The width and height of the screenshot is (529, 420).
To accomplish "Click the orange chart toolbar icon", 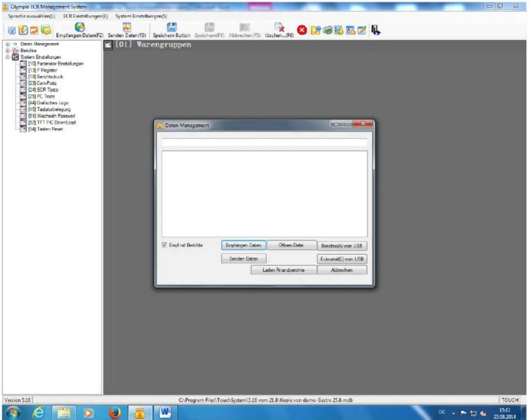I will (34, 30).
